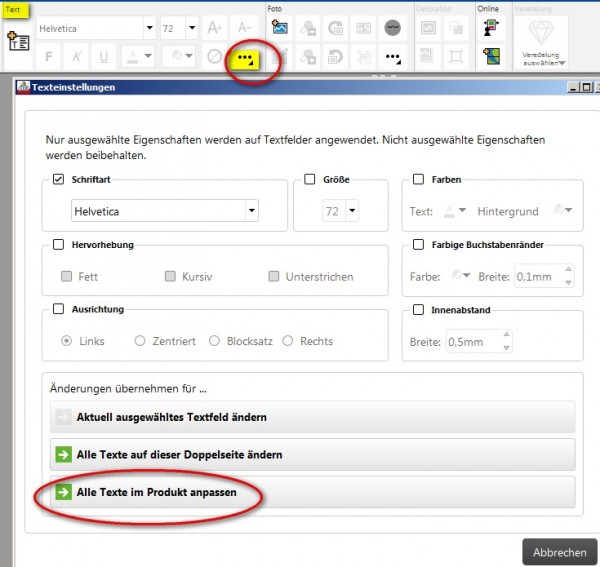Viewport: 600px width, 567px height.
Task: Click the add text field icon
Action: click(18, 41)
